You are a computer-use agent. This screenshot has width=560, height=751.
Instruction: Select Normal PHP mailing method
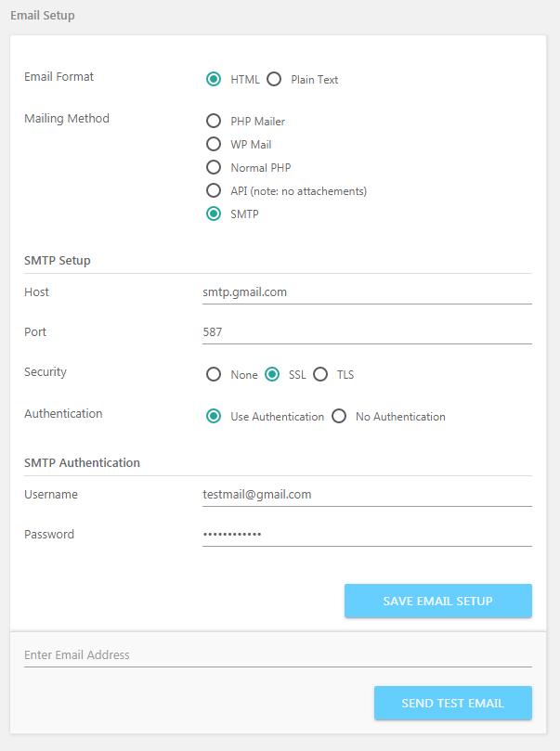pos(214,167)
